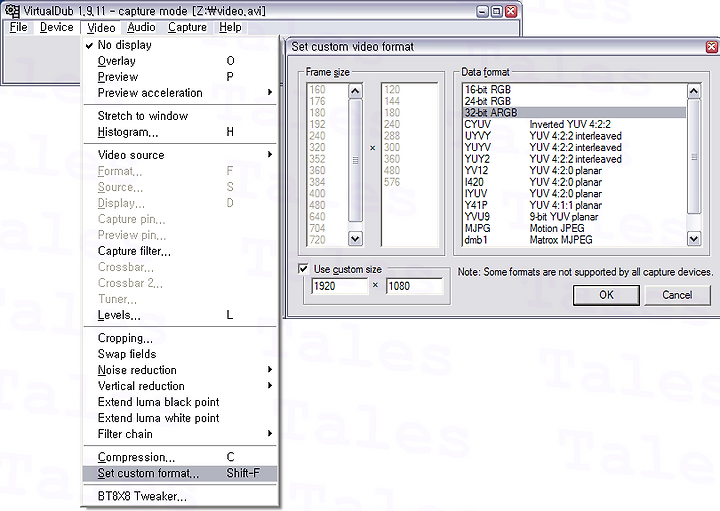
Task: Click down arrow of frame width scrollbar
Action: coord(355,239)
